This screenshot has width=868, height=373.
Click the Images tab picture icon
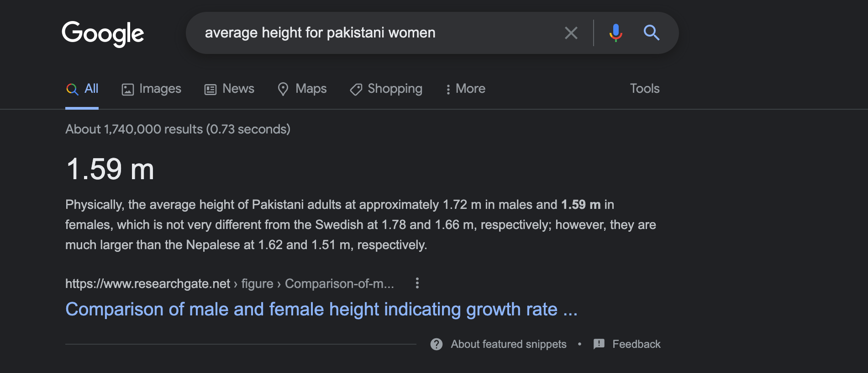point(127,89)
